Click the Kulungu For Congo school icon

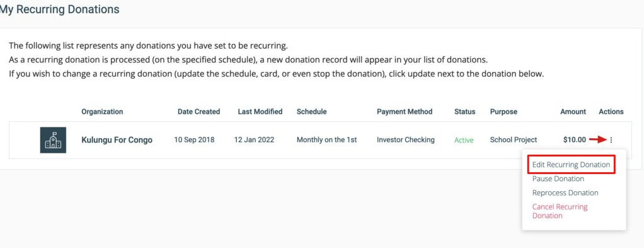[x=53, y=140]
